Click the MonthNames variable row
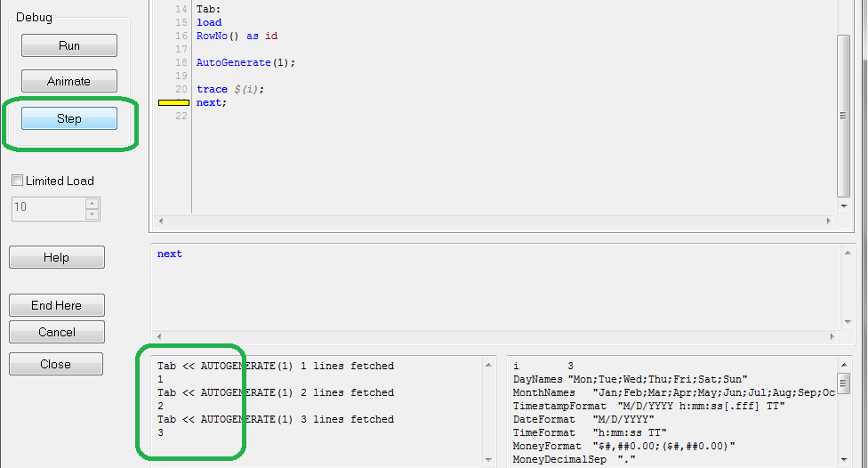 click(x=674, y=392)
